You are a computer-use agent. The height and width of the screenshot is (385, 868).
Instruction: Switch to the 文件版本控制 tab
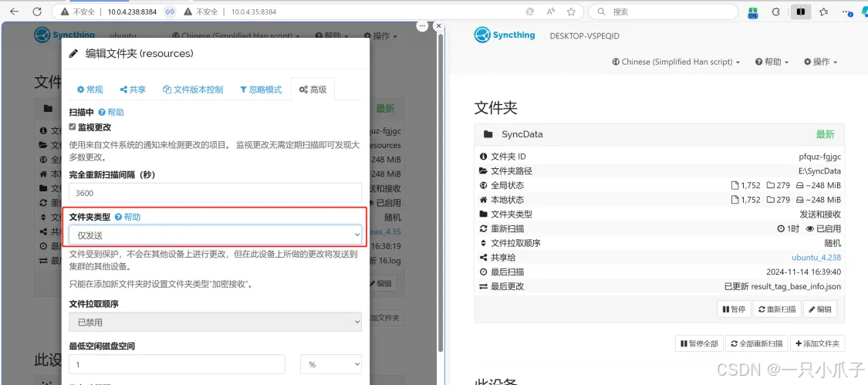click(193, 89)
